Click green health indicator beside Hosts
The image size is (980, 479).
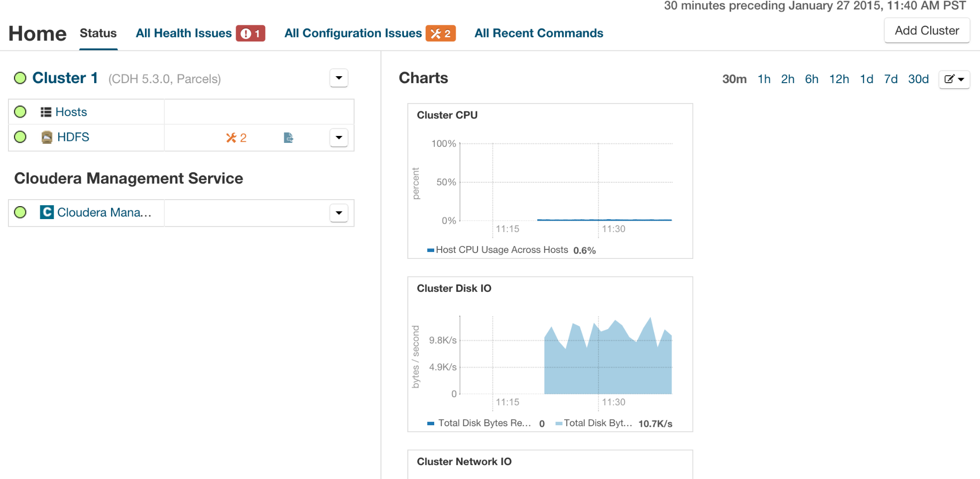click(20, 112)
